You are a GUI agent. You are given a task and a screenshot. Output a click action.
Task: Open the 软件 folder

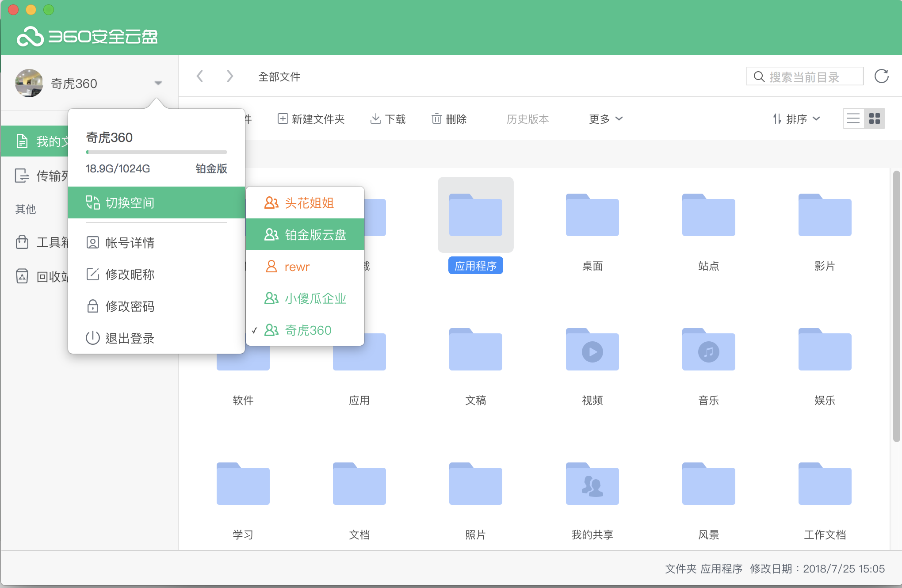pyautogui.click(x=243, y=362)
